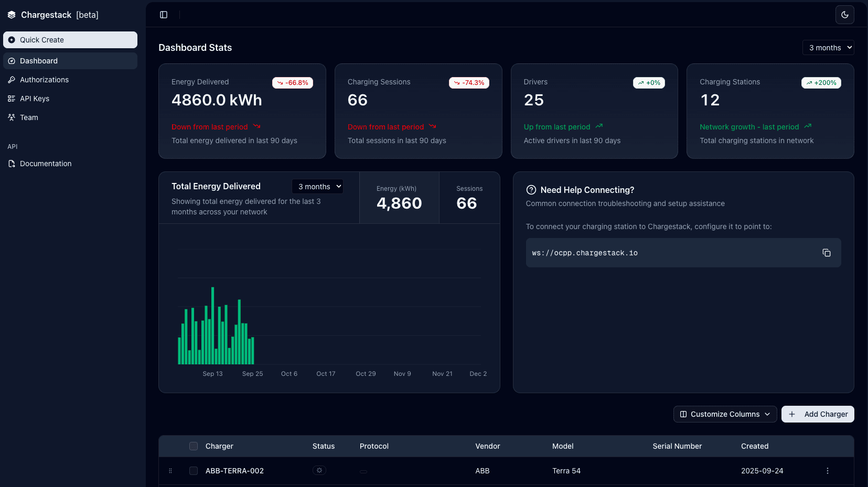The image size is (868, 487).
Task: Click the Charging Sessions 66 value
Action: coord(358,100)
